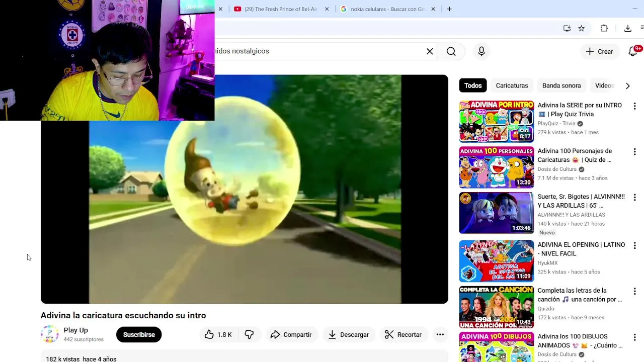Click video title Adivina la caricatura escuchando su intro
Viewport: 644px width, 362px height.
(x=123, y=315)
